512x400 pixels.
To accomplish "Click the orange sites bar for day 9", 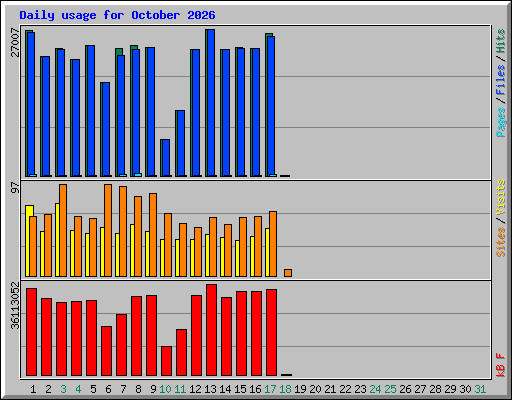I will pos(153,235).
